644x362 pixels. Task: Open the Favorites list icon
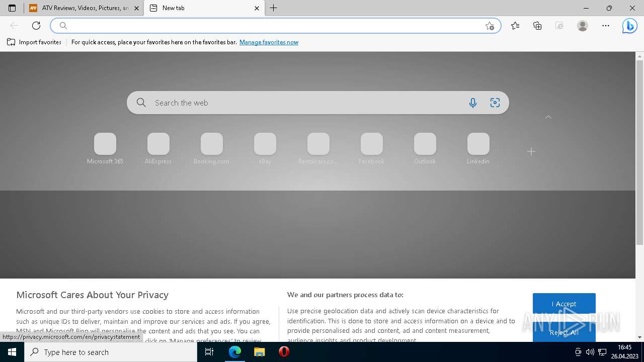pyautogui.click(x=515, y=26)
